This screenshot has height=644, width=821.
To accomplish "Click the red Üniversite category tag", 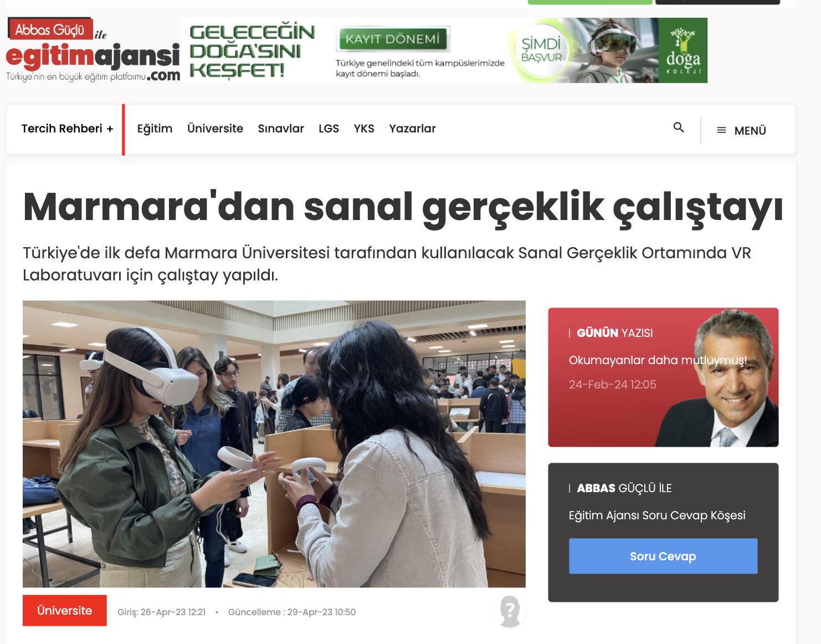I will tap(65, 610).
